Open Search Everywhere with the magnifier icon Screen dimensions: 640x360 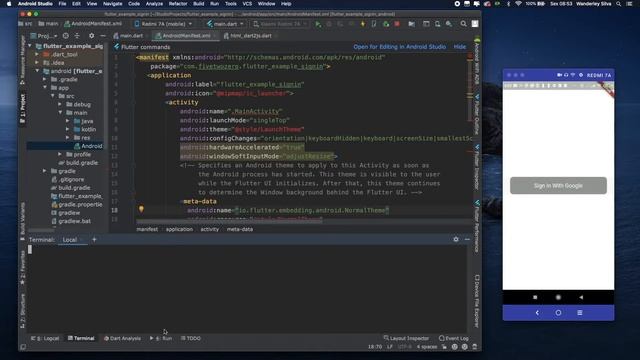(x=463, y=24)
